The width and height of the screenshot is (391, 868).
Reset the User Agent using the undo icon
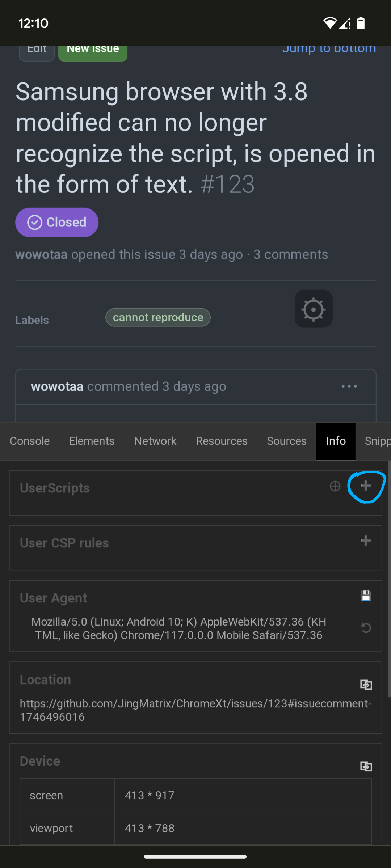[x=366, y=628]
